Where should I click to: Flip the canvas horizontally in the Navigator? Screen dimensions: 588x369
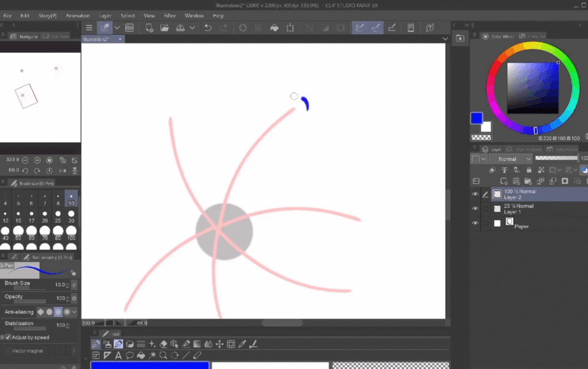pos(62,171)
